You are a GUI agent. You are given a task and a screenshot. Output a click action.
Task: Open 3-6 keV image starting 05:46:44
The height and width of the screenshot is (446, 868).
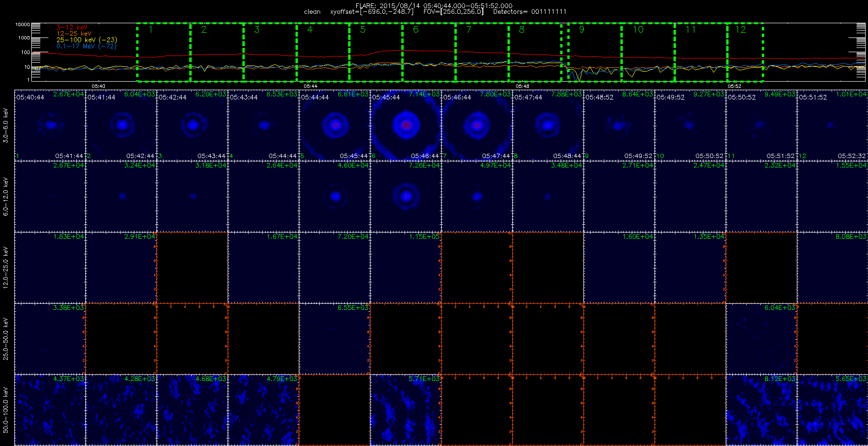[477, 125]
